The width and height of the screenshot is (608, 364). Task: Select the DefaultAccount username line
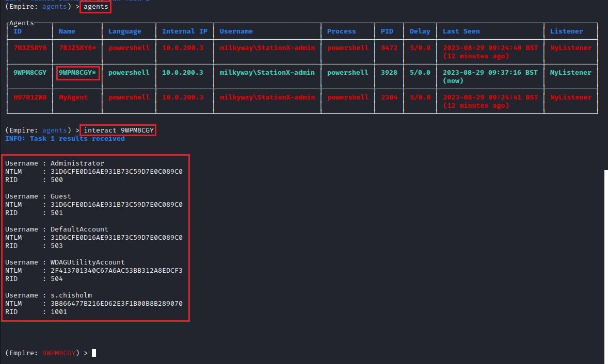[x=57, y=229]
